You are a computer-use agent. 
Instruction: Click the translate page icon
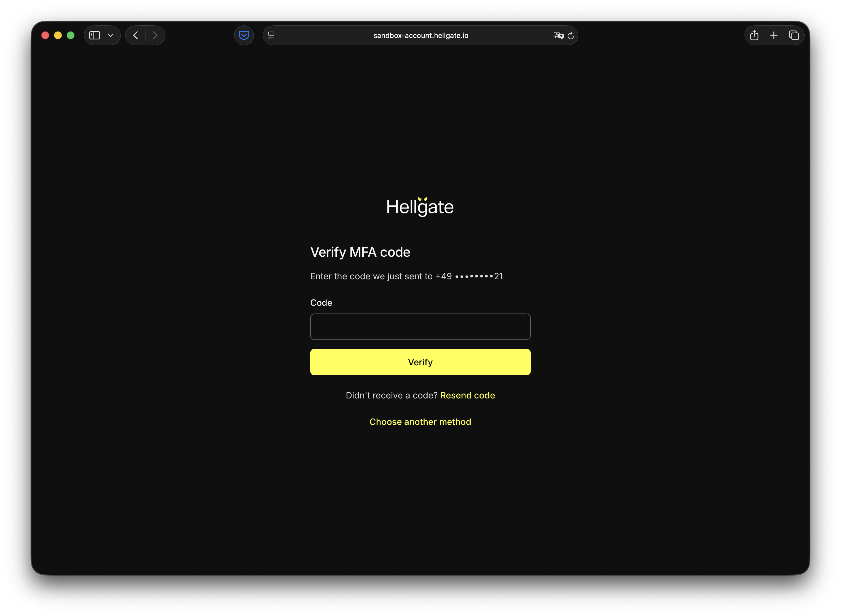[558, 35]
